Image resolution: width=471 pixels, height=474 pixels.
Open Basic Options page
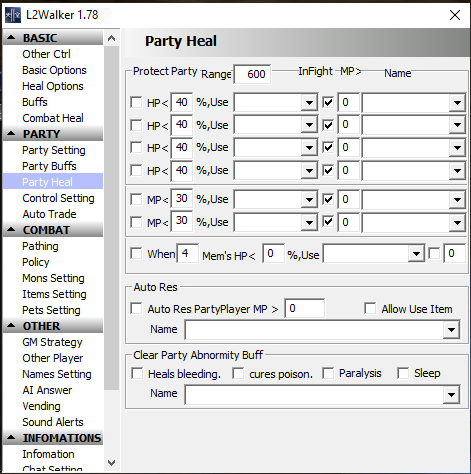coord(54,70)
